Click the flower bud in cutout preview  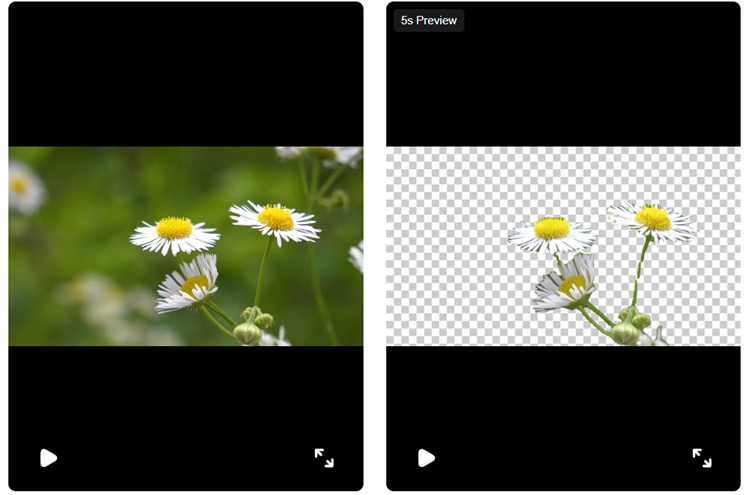(x=625, y=331)
